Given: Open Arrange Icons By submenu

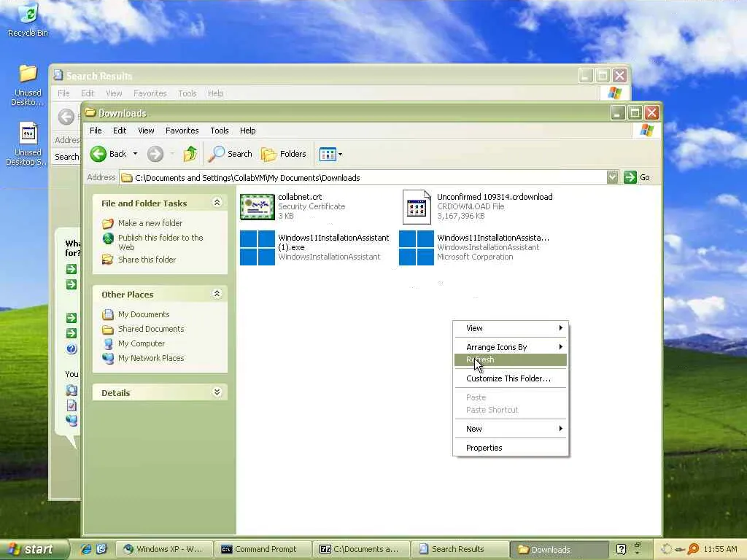Looking at the screenshot, I should coord(511,347).
